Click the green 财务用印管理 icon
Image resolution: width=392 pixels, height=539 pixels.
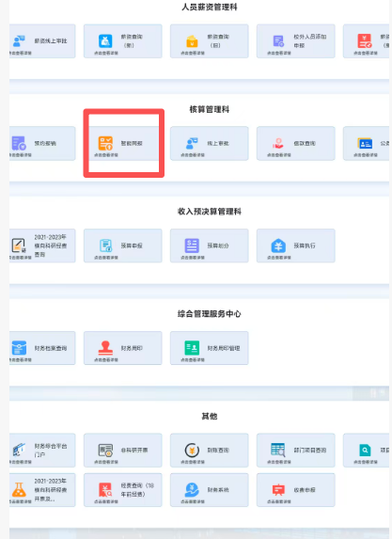192,348
